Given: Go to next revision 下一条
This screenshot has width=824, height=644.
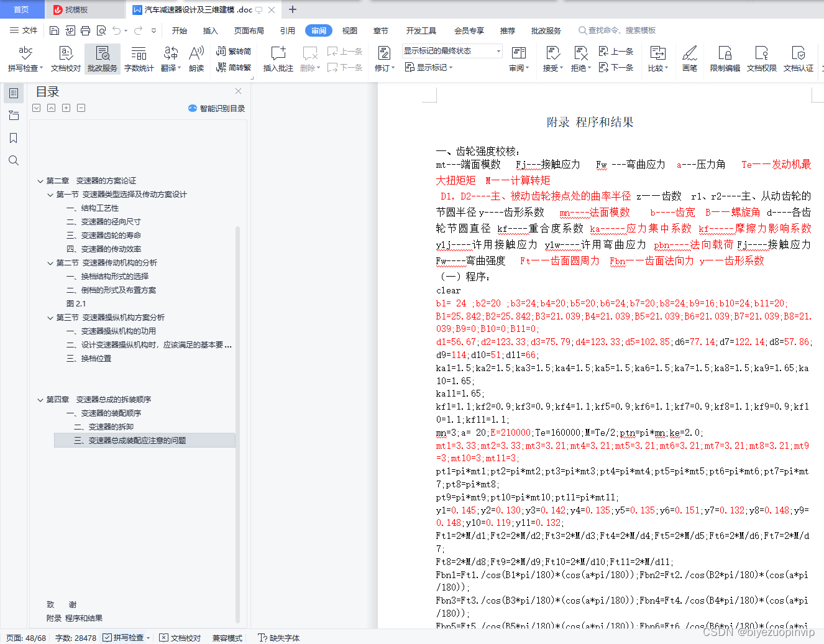Looking at the screenshot, I should tap(616, 67).
